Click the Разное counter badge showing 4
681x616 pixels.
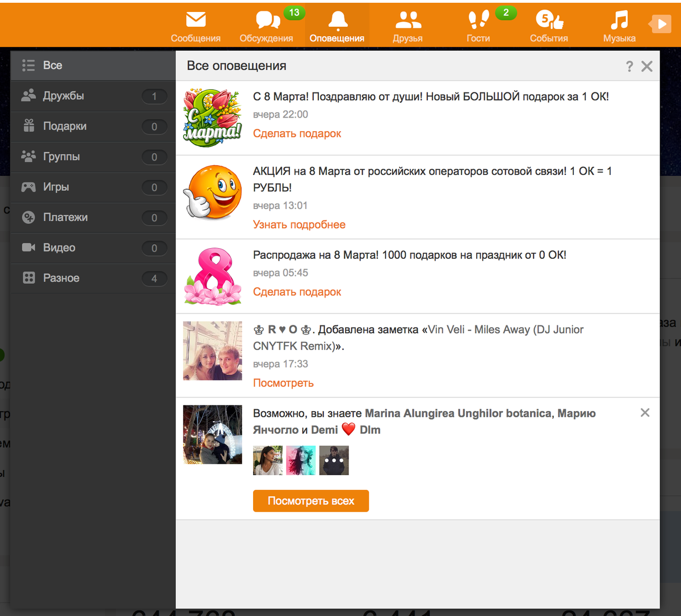coord(154,279)
